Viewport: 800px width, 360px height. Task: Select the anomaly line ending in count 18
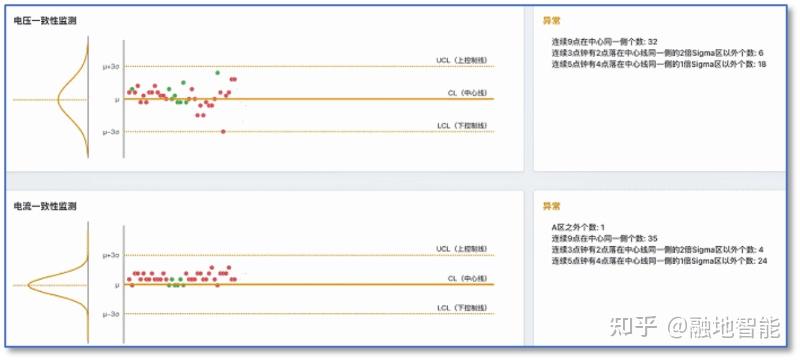point(659,64)
